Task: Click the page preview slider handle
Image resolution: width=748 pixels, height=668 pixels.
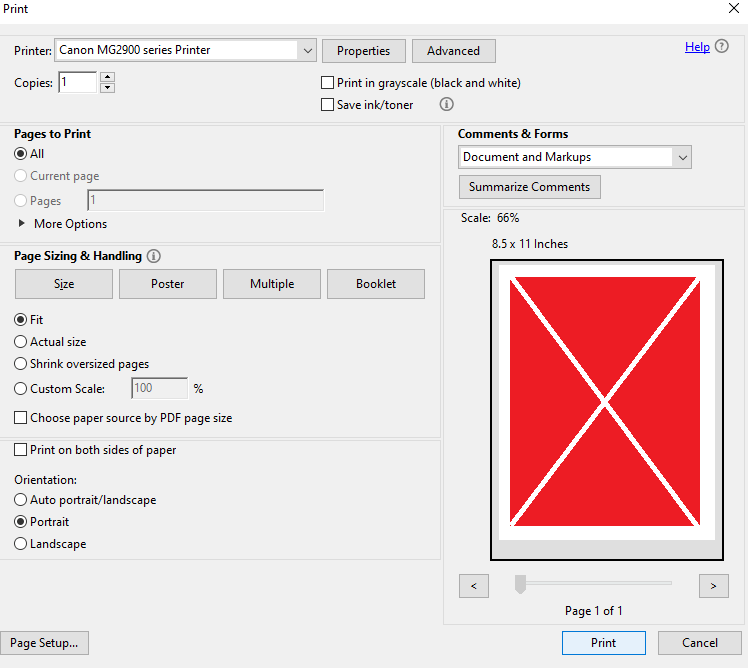Action: tap(520, 584)
